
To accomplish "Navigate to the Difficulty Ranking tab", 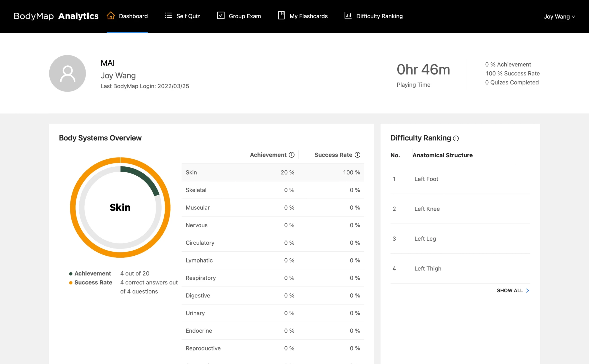I will click(x=373, y=16).
